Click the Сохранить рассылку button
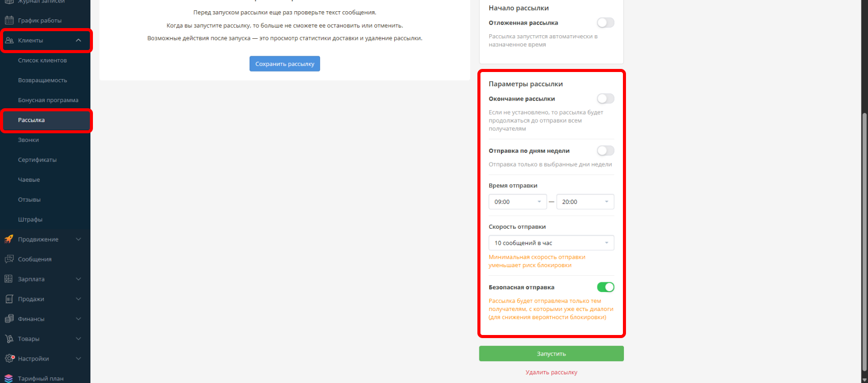The image size is (868, 383). coord(284,64)
